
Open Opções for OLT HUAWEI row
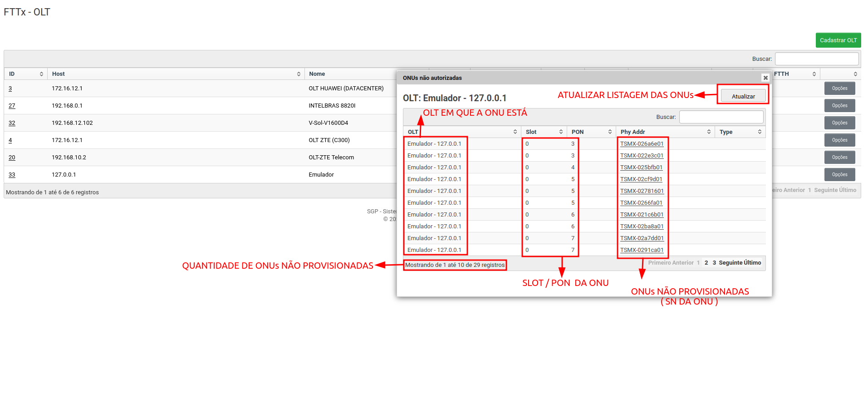click(x=839, y=89)
